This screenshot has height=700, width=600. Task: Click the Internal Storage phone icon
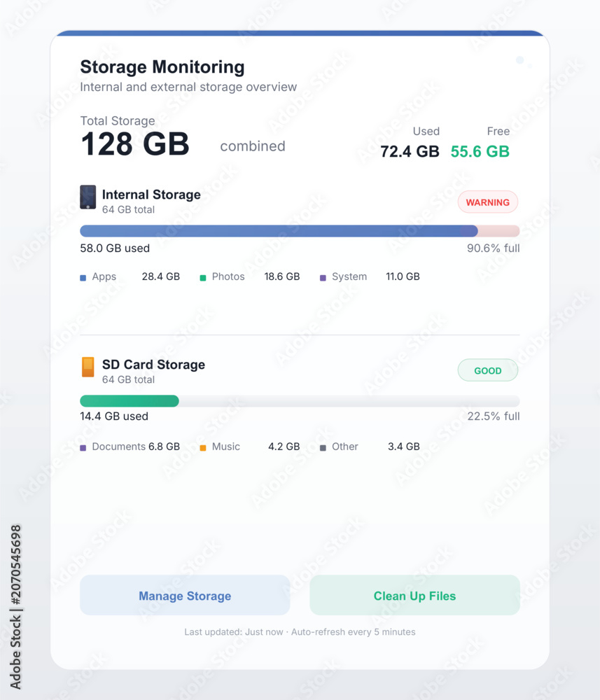(88, 197)
